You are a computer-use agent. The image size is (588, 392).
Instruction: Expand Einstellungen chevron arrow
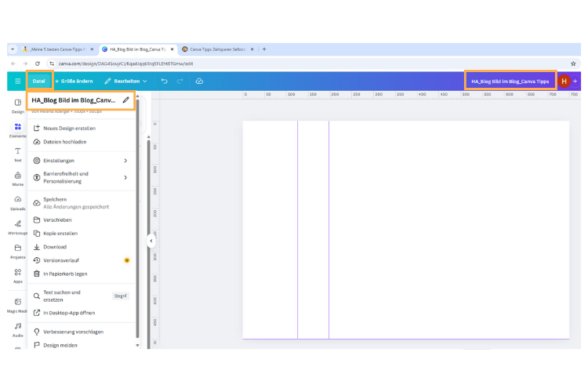point(125,161)
